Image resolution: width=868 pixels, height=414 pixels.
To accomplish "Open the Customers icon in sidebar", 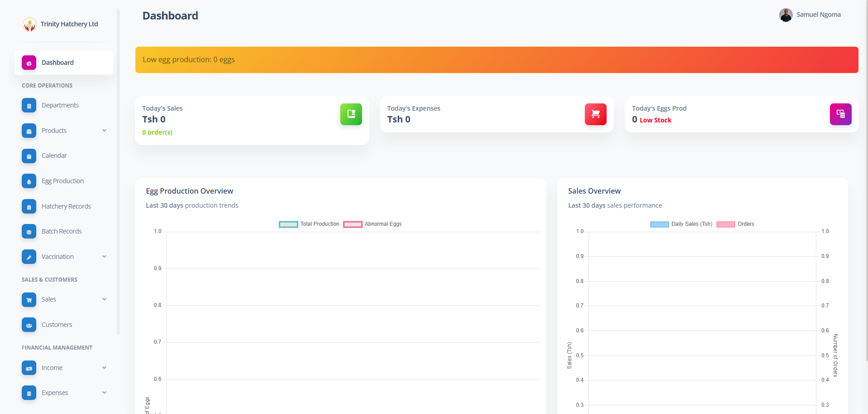I will pos(29,325).
